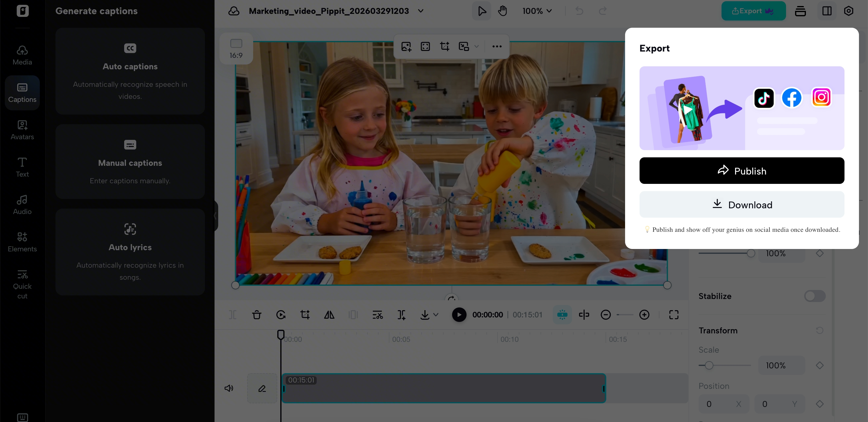Viewport: 868px width, 422px height.
Task: Toggle the timeline snapping button
Action: (x=562, y=315)
